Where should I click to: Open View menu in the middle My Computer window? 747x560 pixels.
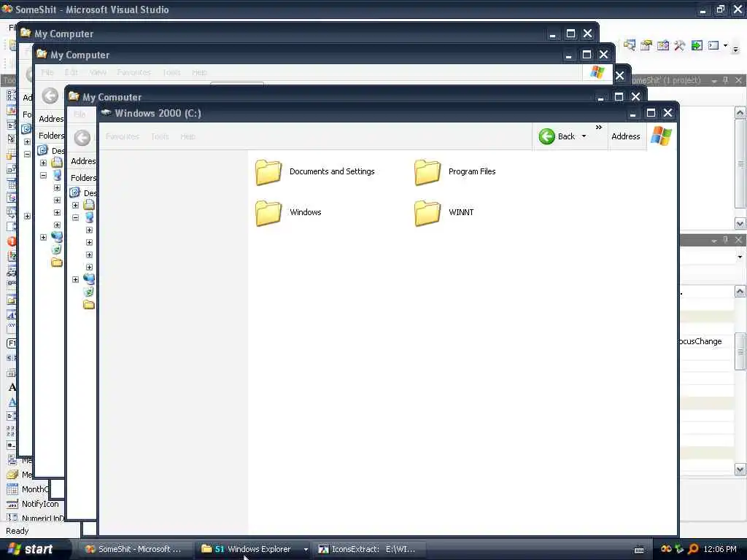pos(98,72)
